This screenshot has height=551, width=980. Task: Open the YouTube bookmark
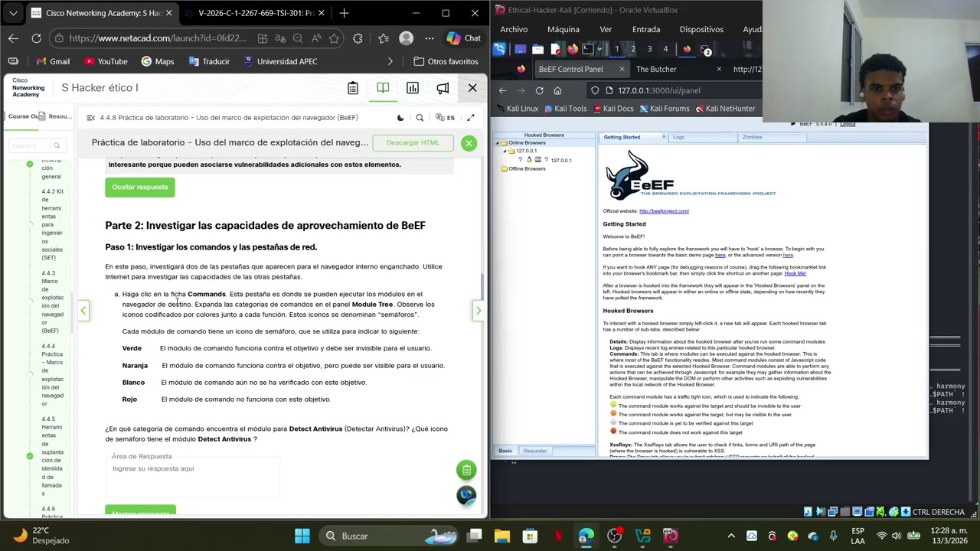[106, 61]
